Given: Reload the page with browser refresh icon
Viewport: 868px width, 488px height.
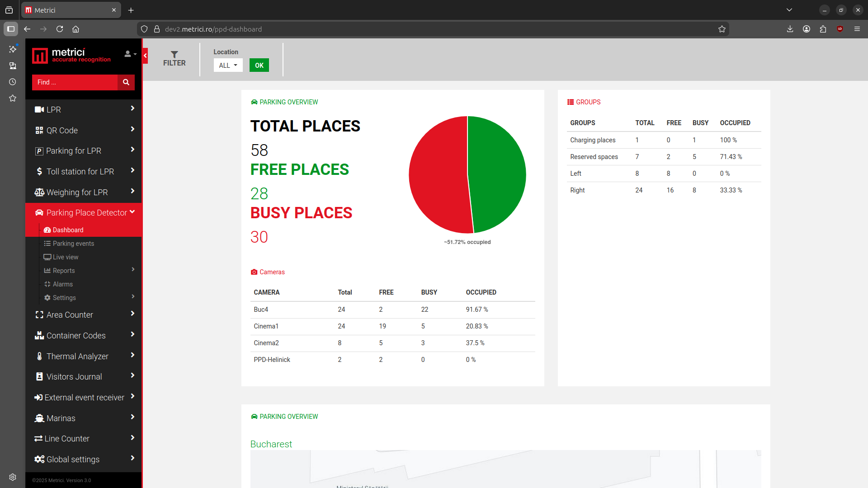Looking at the screenshot, I should 60,29.
